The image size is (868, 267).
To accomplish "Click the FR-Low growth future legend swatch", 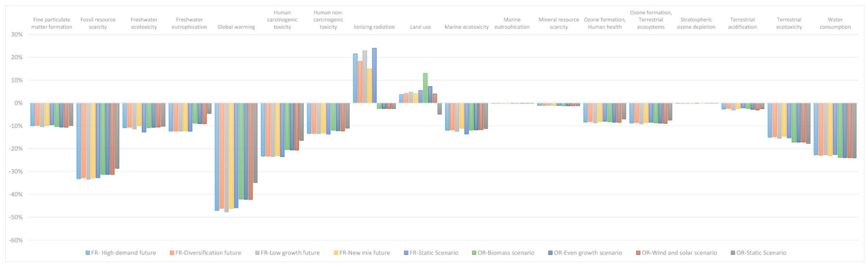I will pyautogui.click(x=257, y=253).
